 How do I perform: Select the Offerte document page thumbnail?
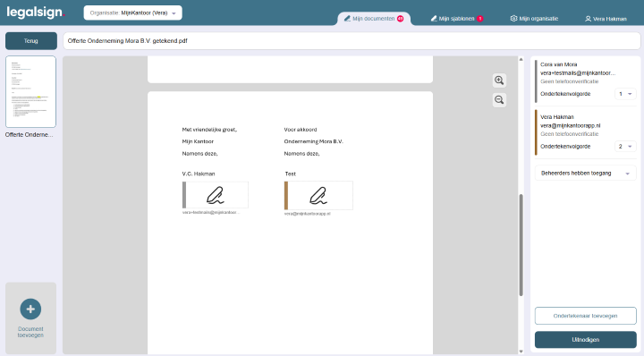coord(30,91)
